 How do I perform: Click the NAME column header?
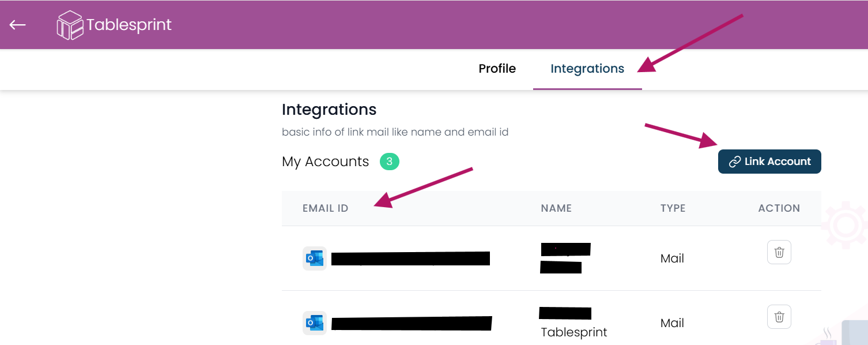click(x=556, y=208)
